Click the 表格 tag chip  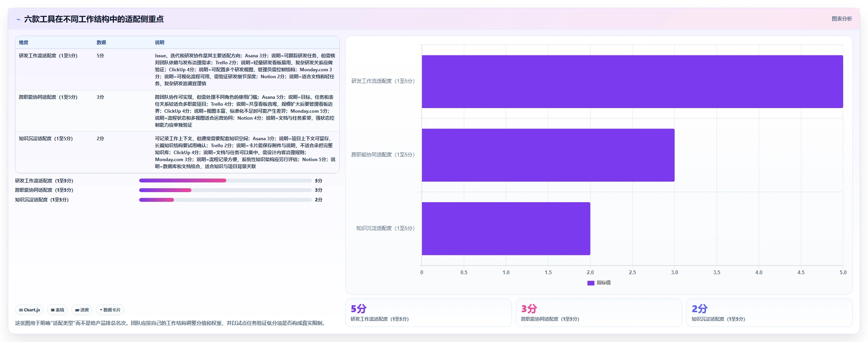57,310
